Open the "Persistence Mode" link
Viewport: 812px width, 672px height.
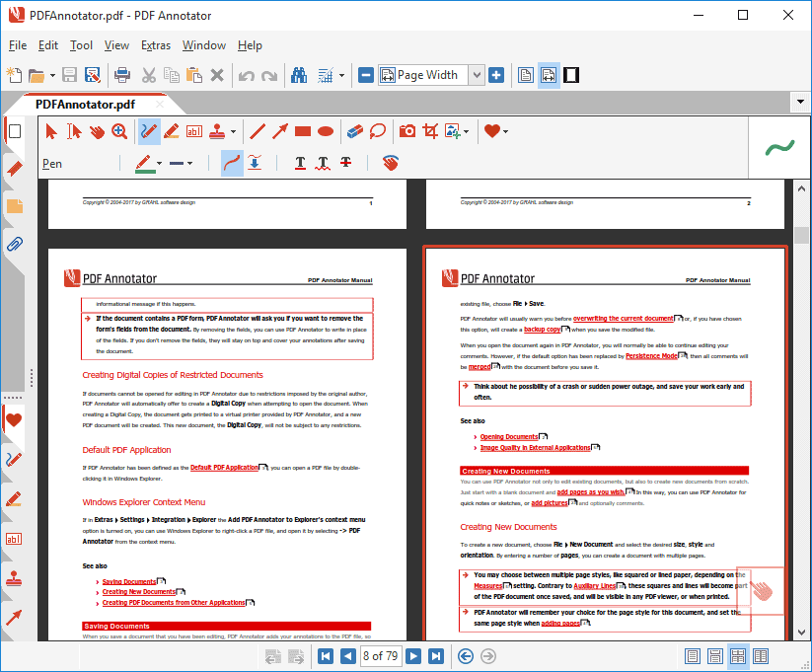point(651,356)
